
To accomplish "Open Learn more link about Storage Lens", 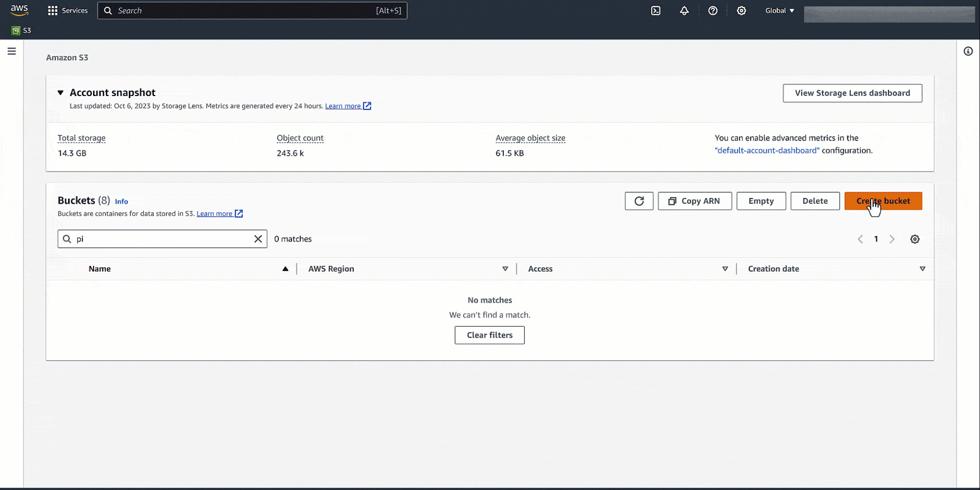I will [348, 106].
